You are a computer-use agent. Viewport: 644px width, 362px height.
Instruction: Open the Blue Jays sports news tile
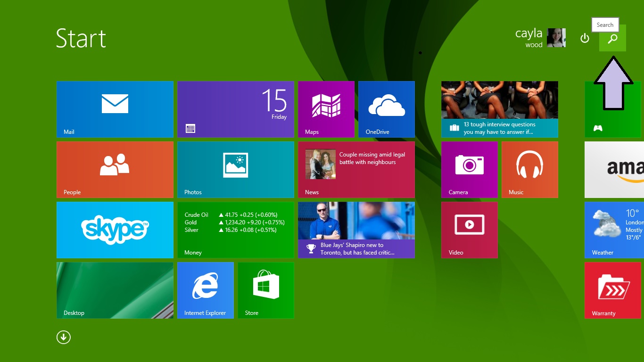(x=356, y=230)
